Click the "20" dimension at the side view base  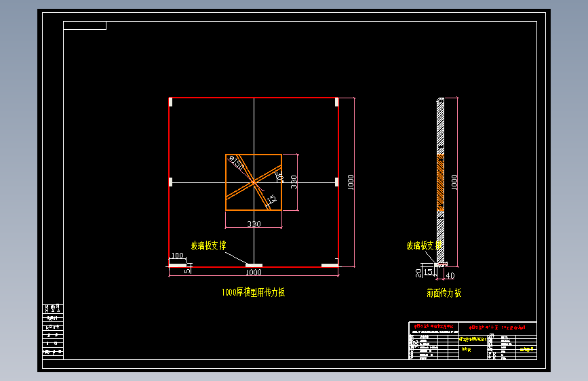(418, 273)
